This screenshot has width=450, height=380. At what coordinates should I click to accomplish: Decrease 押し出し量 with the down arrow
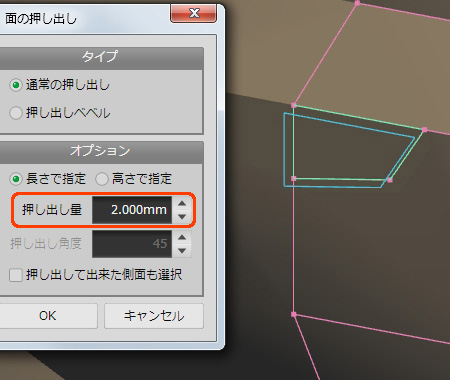[182, 217]
